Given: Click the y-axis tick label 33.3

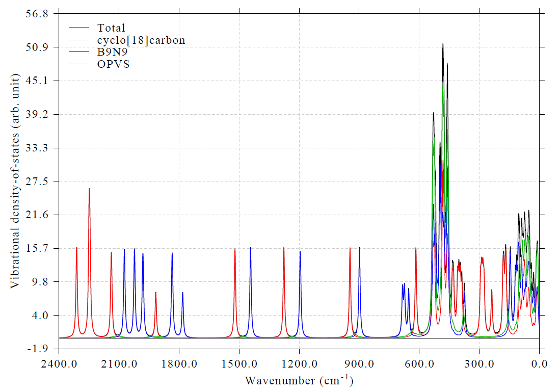Looking at the screenshot, I should [37, 148].
